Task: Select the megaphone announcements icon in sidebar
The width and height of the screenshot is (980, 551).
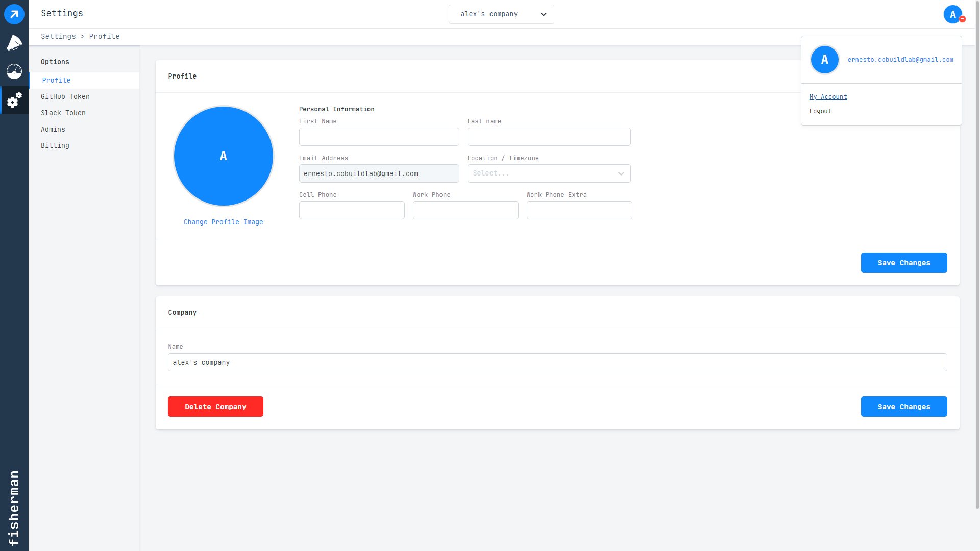Action: (14, 43)
